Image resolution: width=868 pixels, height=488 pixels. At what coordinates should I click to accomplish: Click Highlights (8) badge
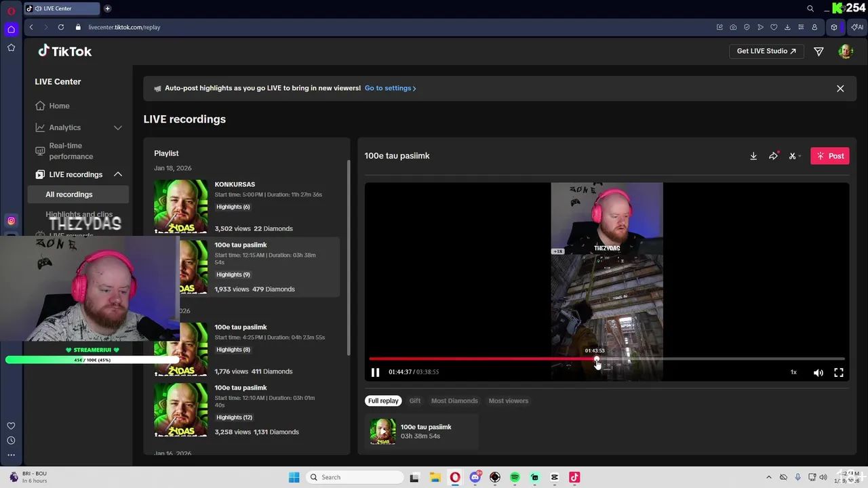pyautogui.click(x=233, y=350)
